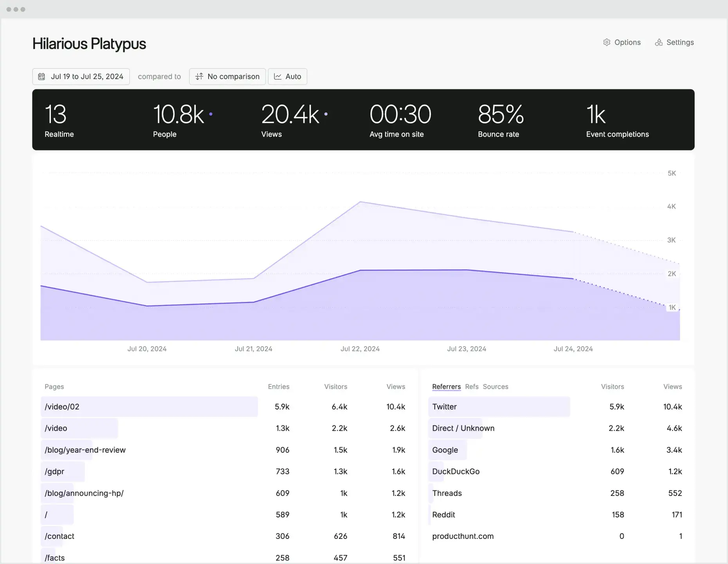Viewport: 728px width, 564px height.
Task: Click the line-chart icon next to Auto
Action: tap(278, 76)
